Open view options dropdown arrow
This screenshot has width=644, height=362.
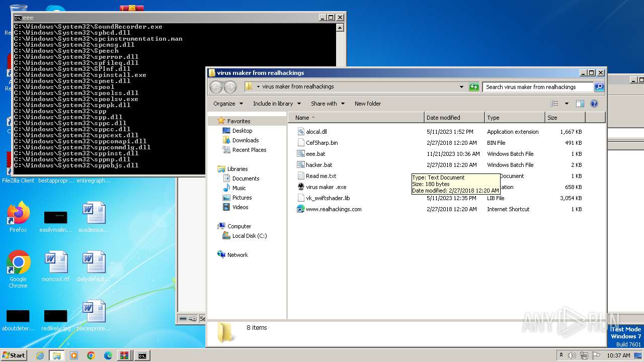tap(567, 104)
